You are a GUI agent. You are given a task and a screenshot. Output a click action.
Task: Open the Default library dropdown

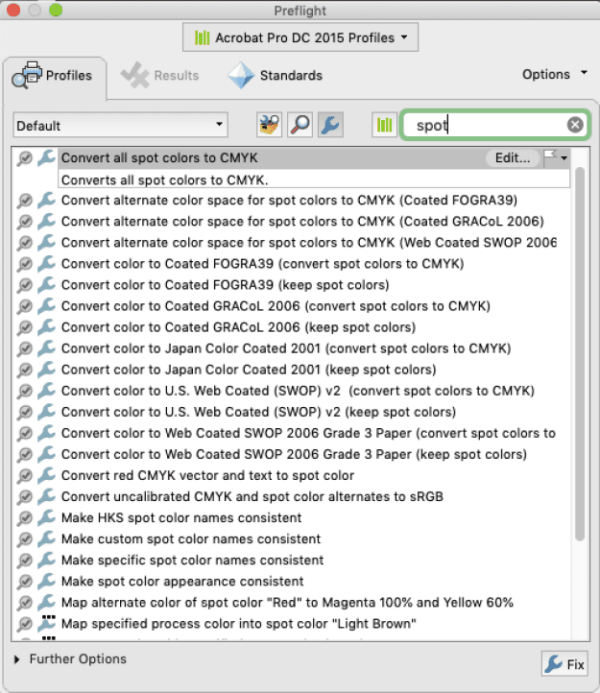click(x=121, y=125)
